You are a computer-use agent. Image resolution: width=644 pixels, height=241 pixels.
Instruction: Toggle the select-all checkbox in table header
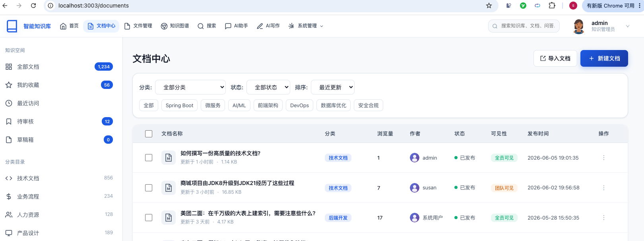coord(149,134)
